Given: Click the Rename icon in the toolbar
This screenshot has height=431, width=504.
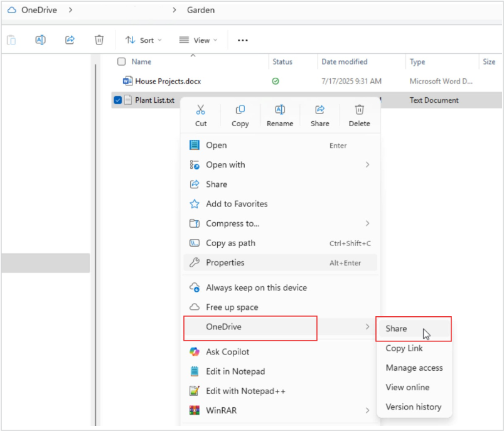Looking at the screenshot, I should pos(40,40).
